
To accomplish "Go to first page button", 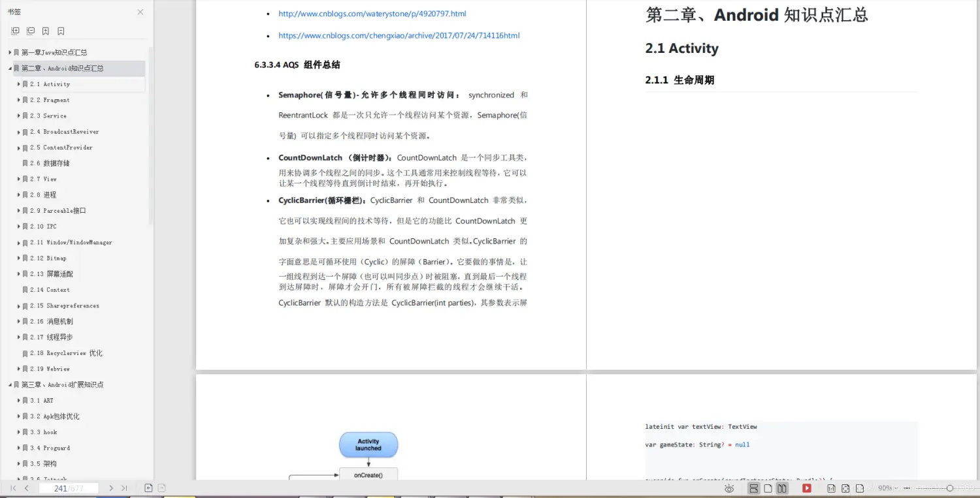I will (x=13, y=488).
